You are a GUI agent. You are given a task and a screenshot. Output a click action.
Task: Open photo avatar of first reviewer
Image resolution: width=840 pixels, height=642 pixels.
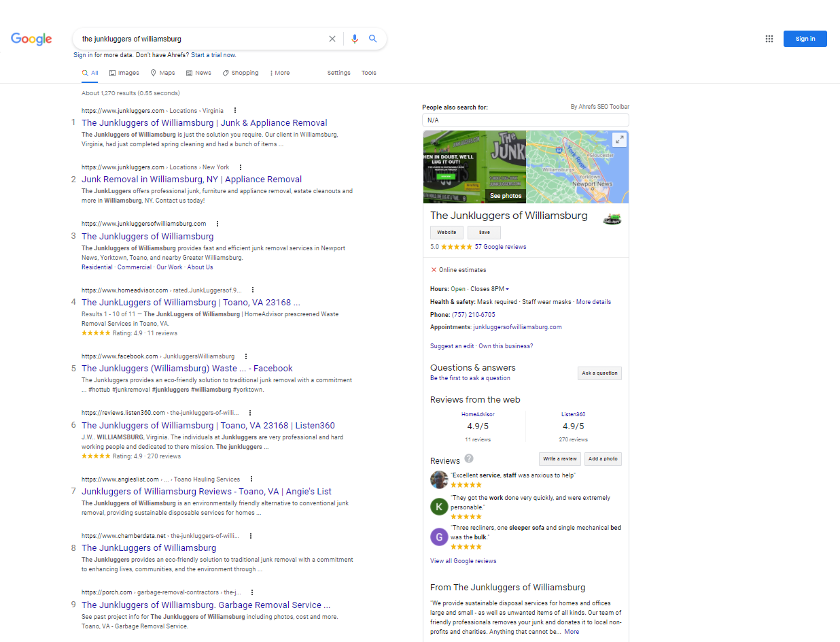tap(439, 479)
